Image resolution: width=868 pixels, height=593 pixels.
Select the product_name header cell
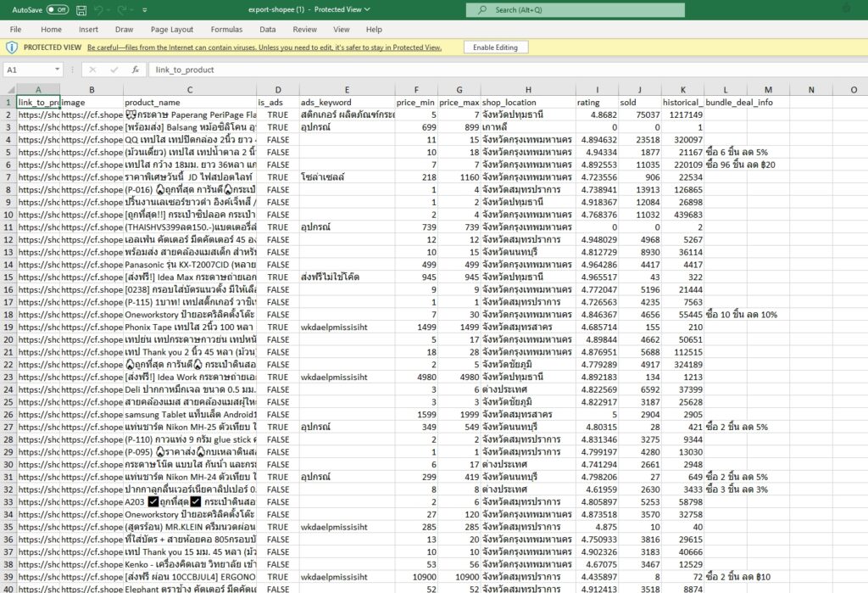(x=189, y=102)
